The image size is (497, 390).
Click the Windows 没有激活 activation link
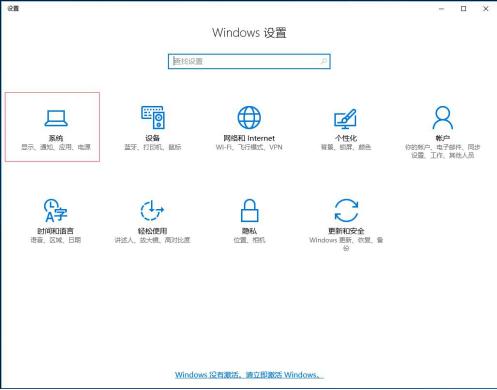[x=249, y=375]
